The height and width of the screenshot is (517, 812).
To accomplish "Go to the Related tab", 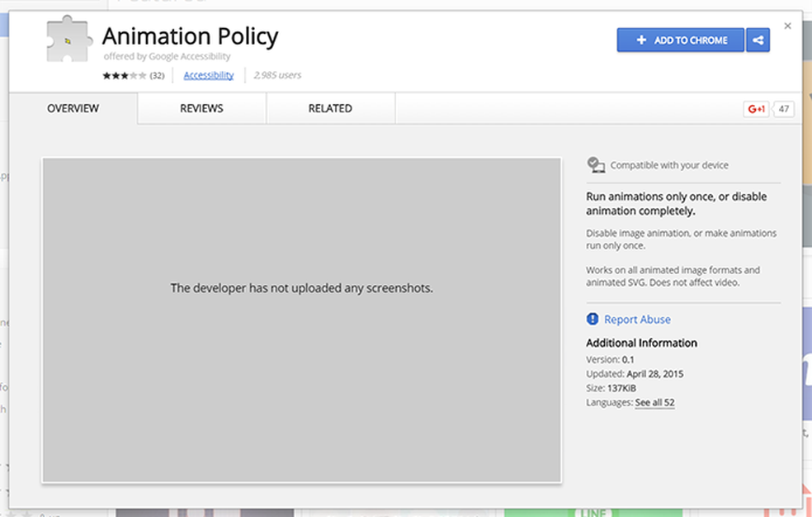I will [x=330, y=109].
